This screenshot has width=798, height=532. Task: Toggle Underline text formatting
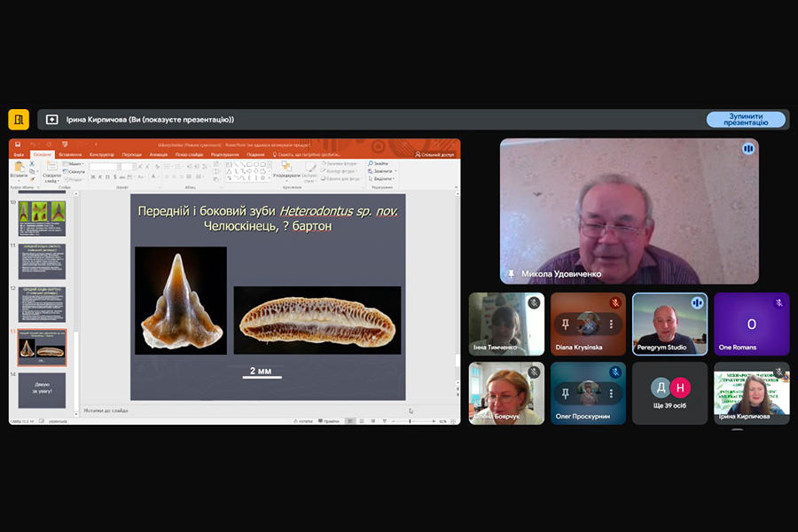point(107,177)
